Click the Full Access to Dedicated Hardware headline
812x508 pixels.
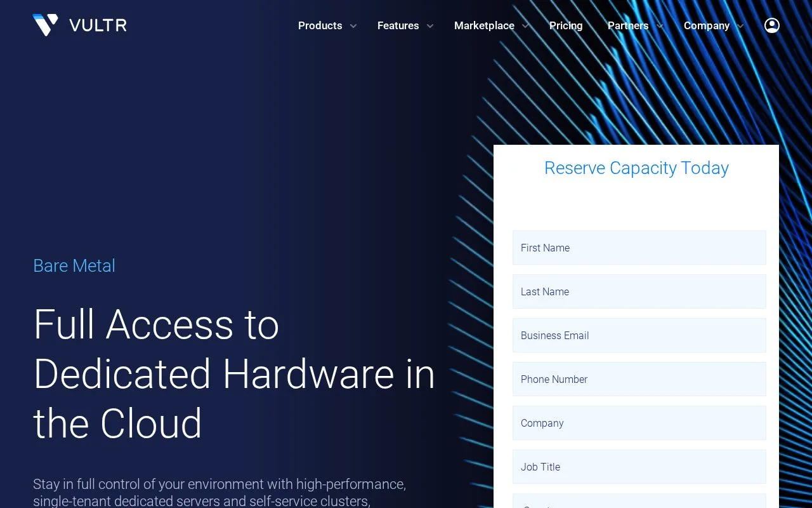coord(234,373)
